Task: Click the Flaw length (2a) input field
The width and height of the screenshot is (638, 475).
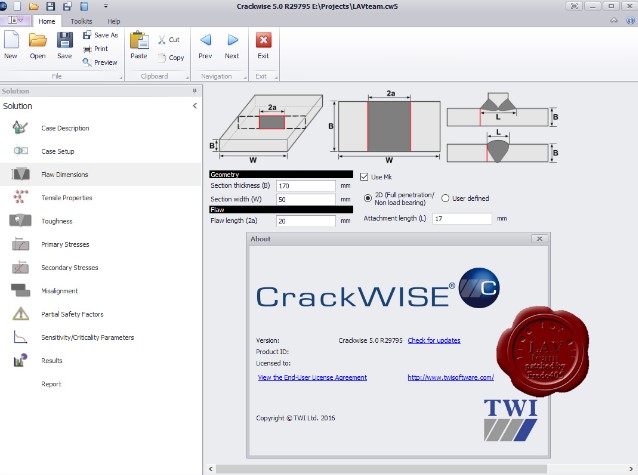Action: (x=306, y=221)
